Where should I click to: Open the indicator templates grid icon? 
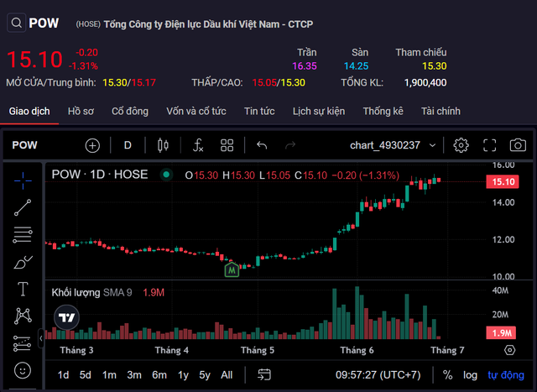[x=227, y=145]
